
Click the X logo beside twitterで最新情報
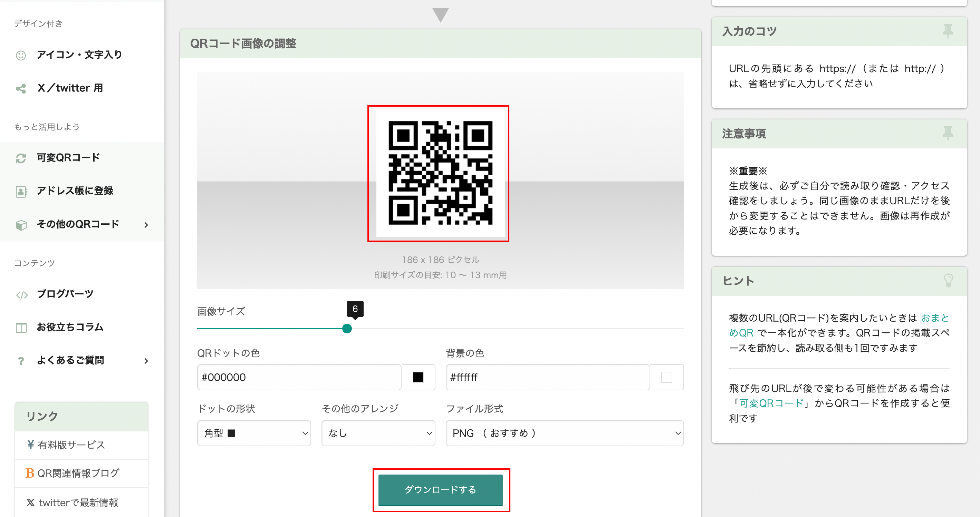[30, 502]
